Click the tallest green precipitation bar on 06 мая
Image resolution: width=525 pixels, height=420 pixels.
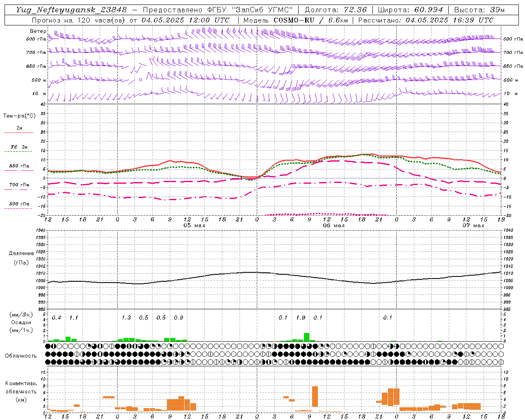pos(306,337)
